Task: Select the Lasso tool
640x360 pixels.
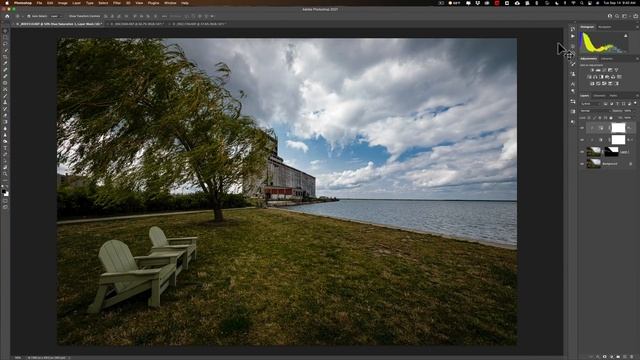Action: (x=5, y=44)
